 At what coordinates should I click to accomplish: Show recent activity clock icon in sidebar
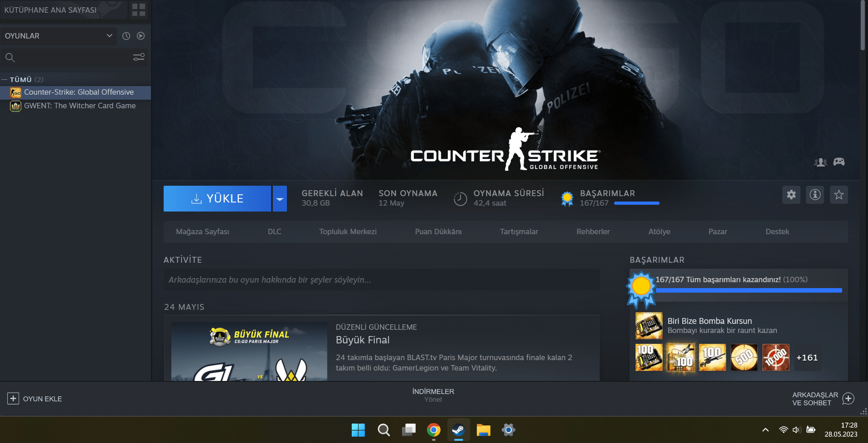pyautogui.click(x=126, y=36)
